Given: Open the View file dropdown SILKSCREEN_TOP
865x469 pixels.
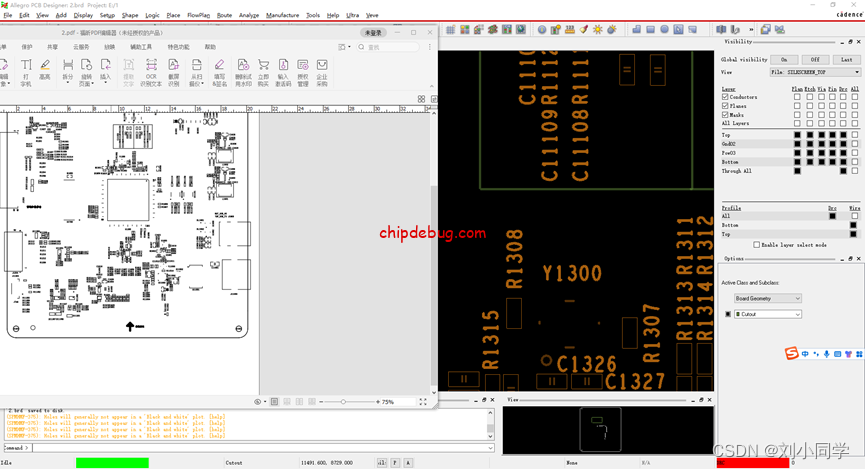Looking at the screenshot, I should click(814, 72).
